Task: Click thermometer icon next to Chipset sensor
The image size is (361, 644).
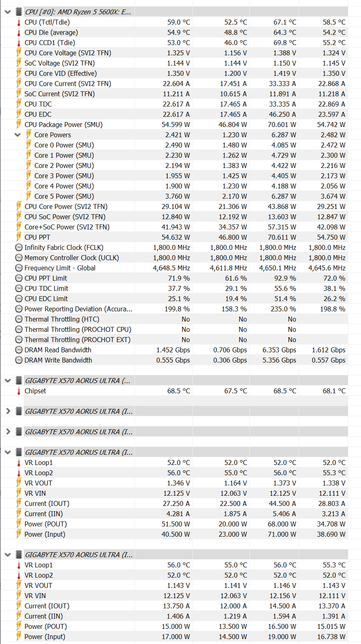Action: [18, 391]
